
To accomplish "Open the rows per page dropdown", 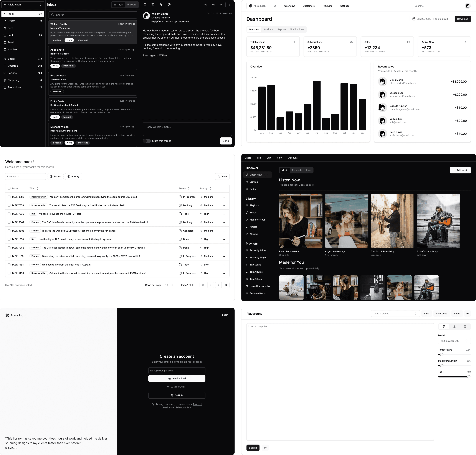I will pos(169,285).
